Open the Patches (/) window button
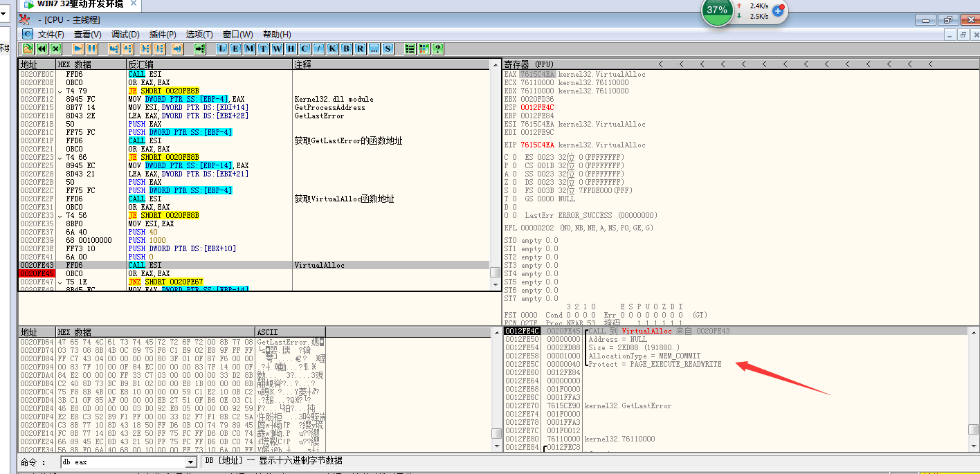 pos(319,48)
